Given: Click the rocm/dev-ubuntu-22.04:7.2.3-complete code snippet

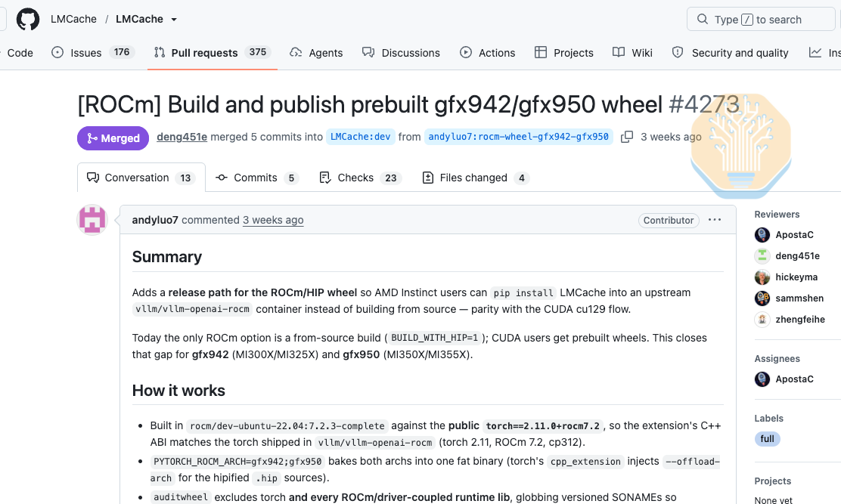Looking at the screenshot, I should [x=287, y=426].
